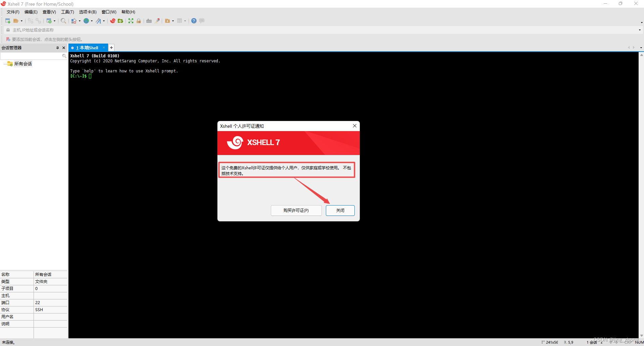The height and width of the screenshot is (346, 644).
Task: Click the color scheme layout icon
Action: (x=74, y=21)
